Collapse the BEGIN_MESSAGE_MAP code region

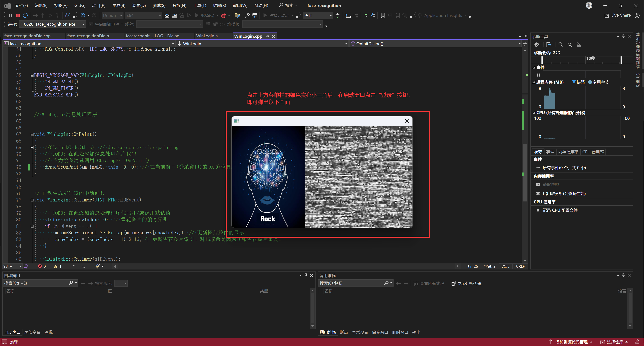(32, 75)
